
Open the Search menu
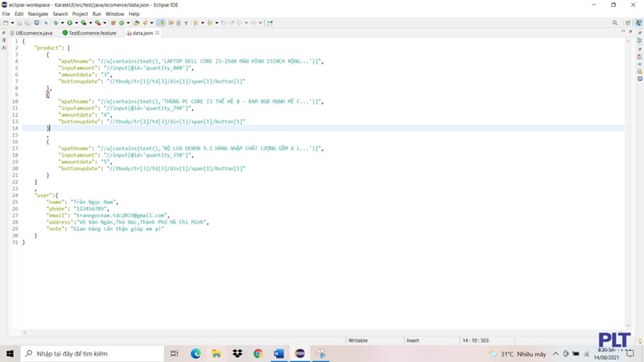point(60,14)
